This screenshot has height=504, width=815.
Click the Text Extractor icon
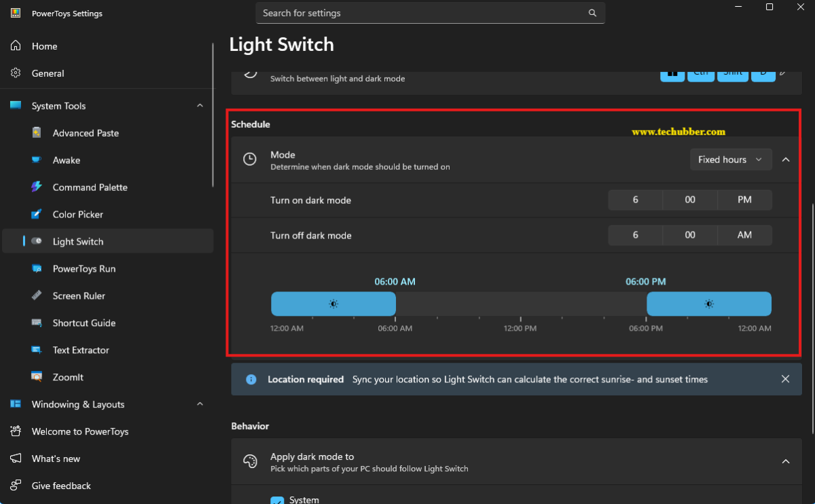point(37,350)
